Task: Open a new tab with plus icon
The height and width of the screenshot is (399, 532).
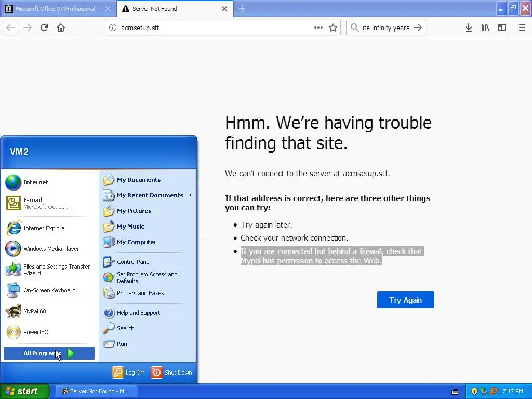Action: (x=242, y=8)
